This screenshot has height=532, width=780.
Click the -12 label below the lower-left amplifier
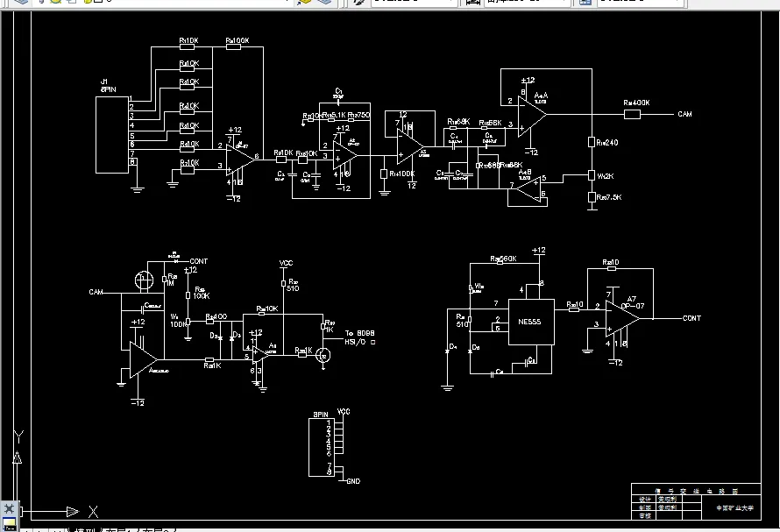(x=138, y=403)
